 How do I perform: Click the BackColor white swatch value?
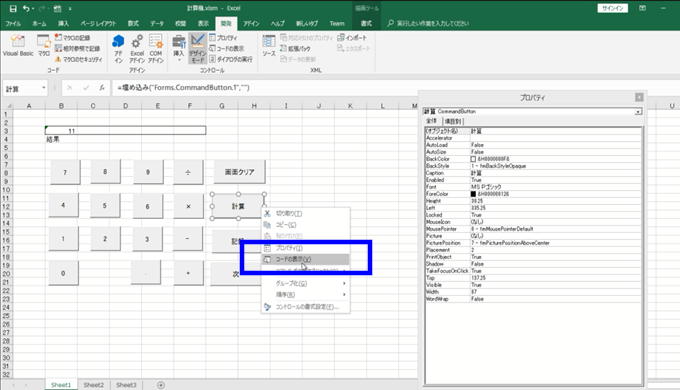point(473,159)
